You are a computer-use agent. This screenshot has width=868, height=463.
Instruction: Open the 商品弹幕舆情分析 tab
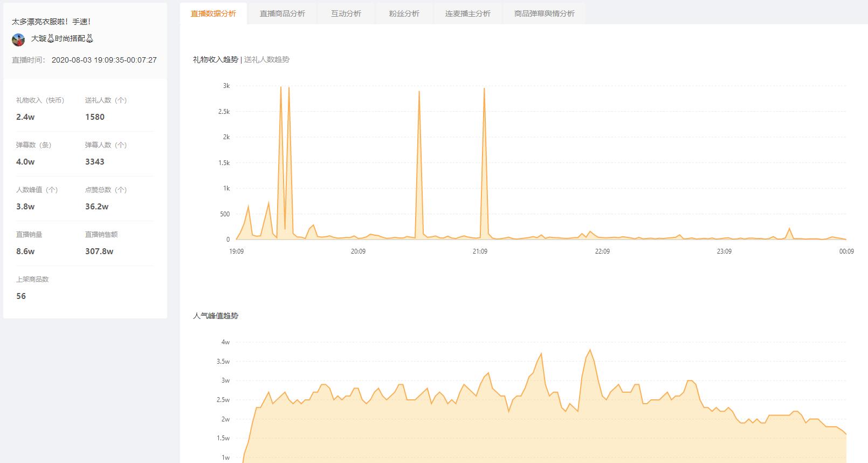[x=545, y=13]
